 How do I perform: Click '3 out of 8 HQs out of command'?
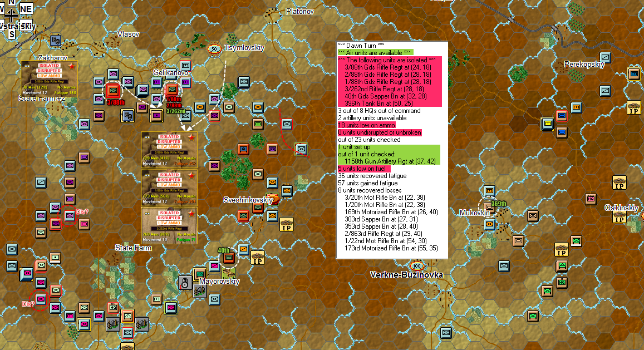(379, 111)
